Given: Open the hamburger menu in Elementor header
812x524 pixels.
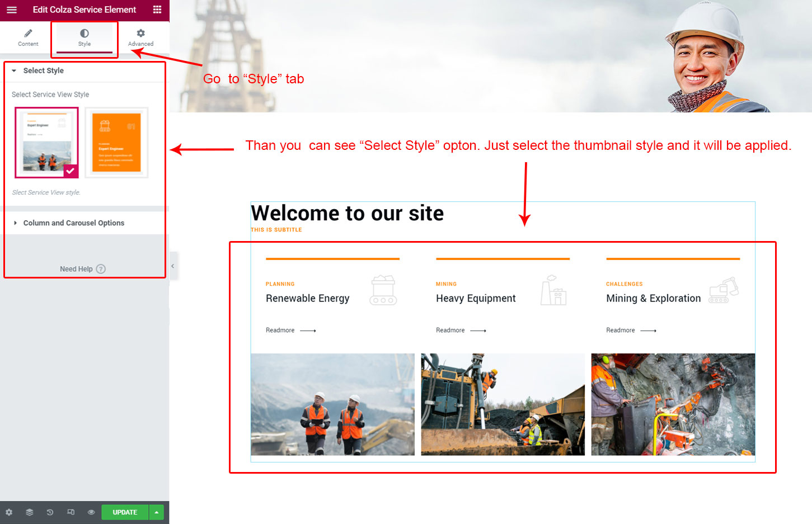Looking at the screenshot, I should [x=11, y=10].
